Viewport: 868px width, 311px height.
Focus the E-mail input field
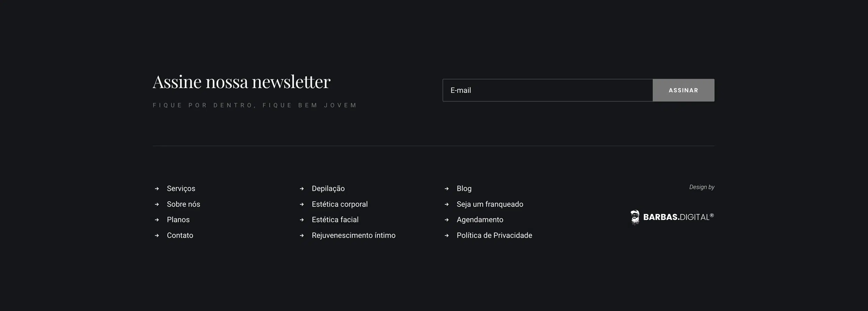pos(548,90)
